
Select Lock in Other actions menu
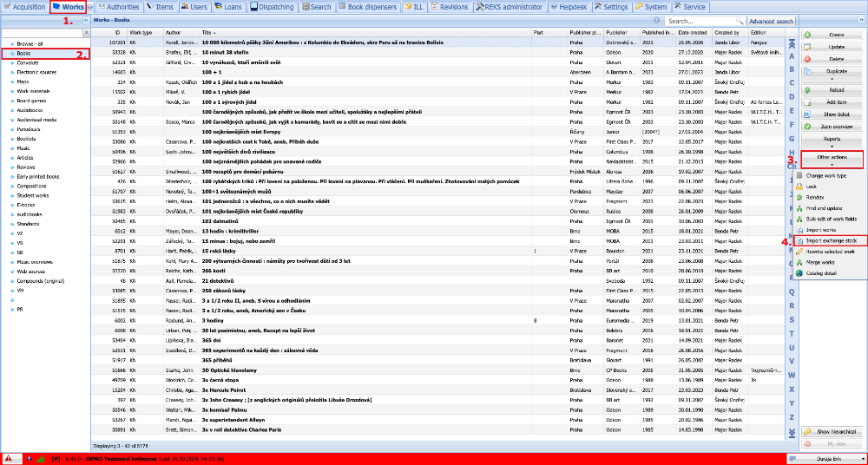pyautogui.click(x=831, y=187)
